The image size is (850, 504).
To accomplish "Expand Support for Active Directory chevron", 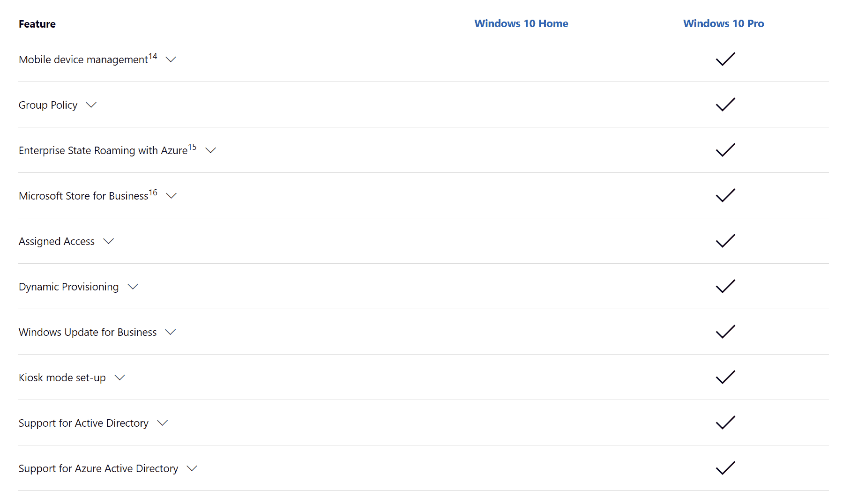I will click(163, 423).
